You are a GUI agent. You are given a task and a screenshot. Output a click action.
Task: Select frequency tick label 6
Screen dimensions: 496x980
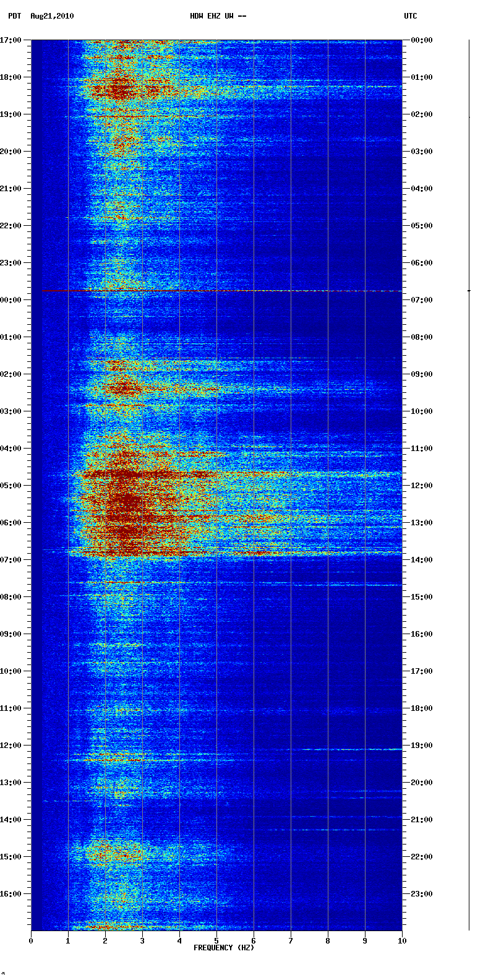(x=254, y=941)
